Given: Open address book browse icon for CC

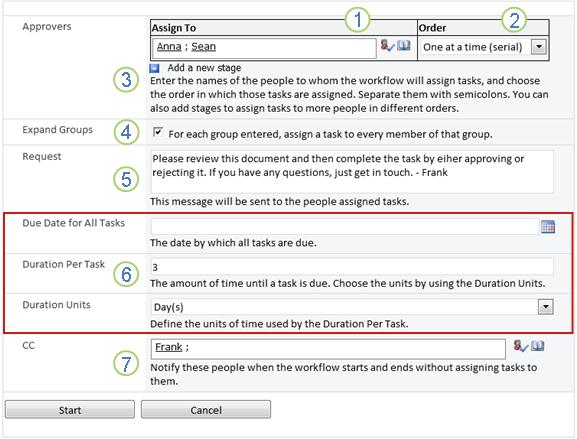Looking at the screenshot, I should coord(538,346).
